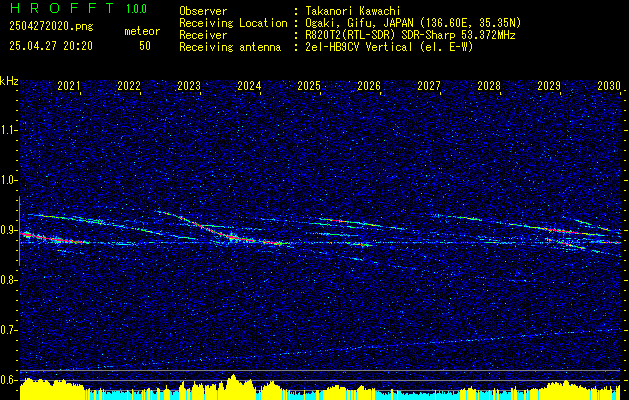Click the 2027 time marker
This screenshot has width=629, height=400.
point(429,85)
